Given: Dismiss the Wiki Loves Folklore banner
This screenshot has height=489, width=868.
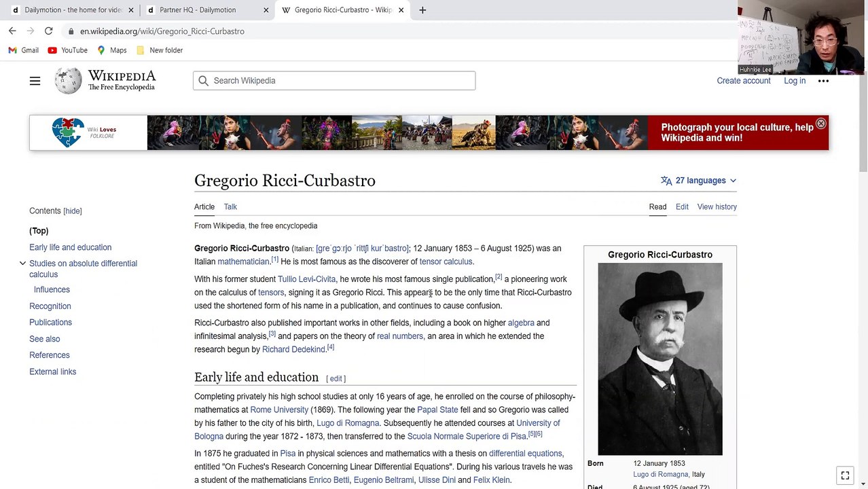Looking at the screenshot, I should (x=820, y=124).
